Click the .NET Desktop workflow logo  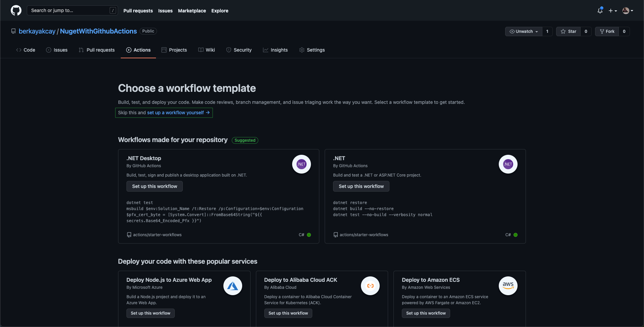(301, 164)
